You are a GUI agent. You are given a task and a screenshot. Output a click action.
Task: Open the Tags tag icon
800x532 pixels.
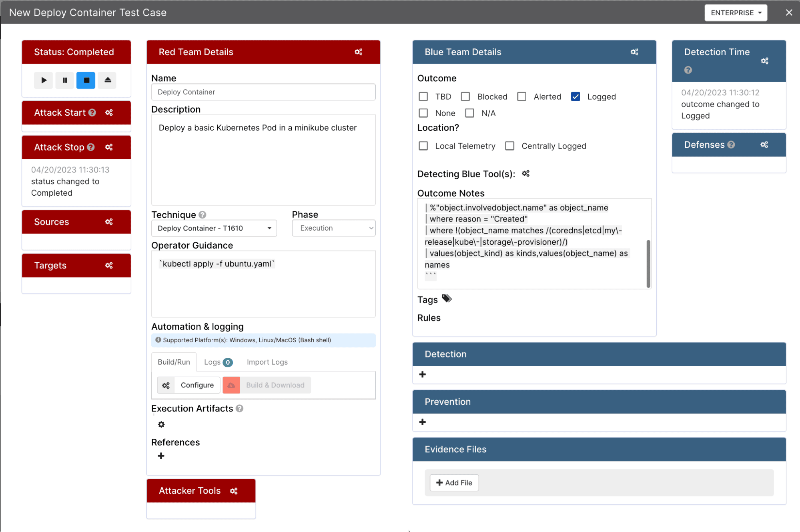tap(447, 299)
